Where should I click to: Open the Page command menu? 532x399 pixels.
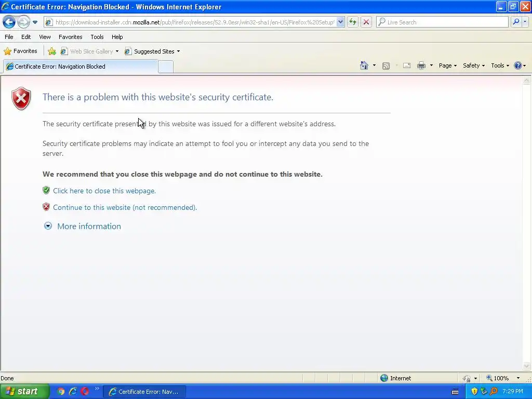[x=447, y=65]
